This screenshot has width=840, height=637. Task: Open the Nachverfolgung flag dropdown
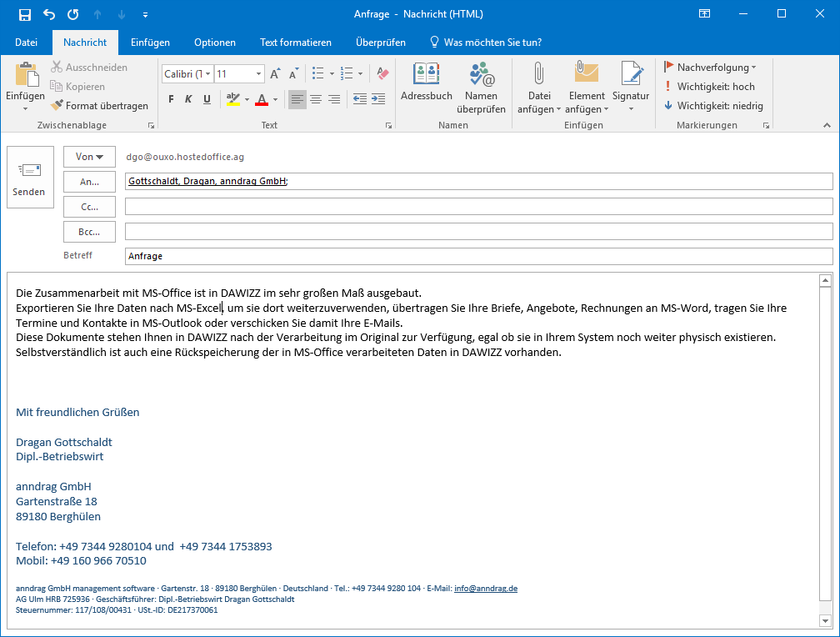[710, 67]
